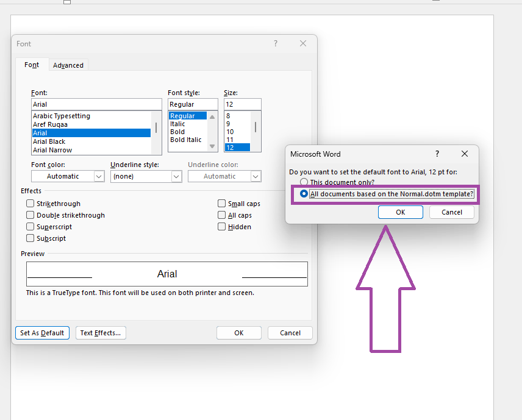The height and width of the screenshot is (420, 522).
Task: Cancel the Microsoft Word default font prompt
Action: (452, 212)
